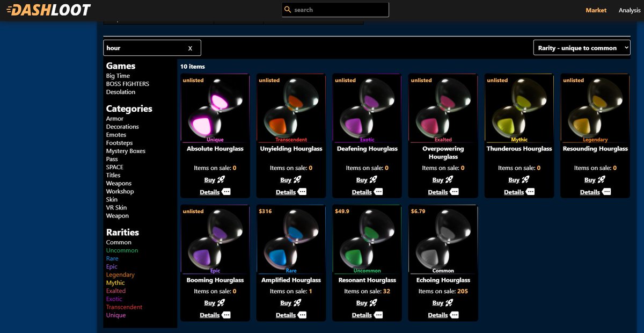This screenshot has width=644, height=333.
Task: Click the 'Overpowering Hourglass' item title
Action: (x=443, y=153)
